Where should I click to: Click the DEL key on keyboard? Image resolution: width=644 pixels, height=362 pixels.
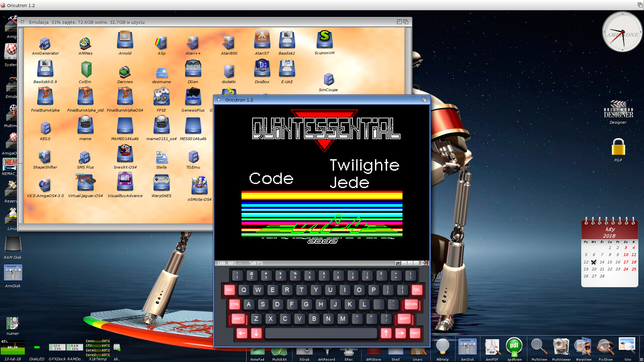pyautogui.click(x=417, y=290)
